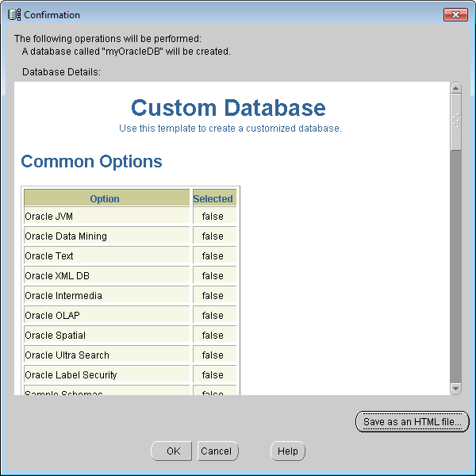The width and height of the screenshot is (476, 476).
Task: Click the vertical scrollbar thumb
Action: (455, 121)
